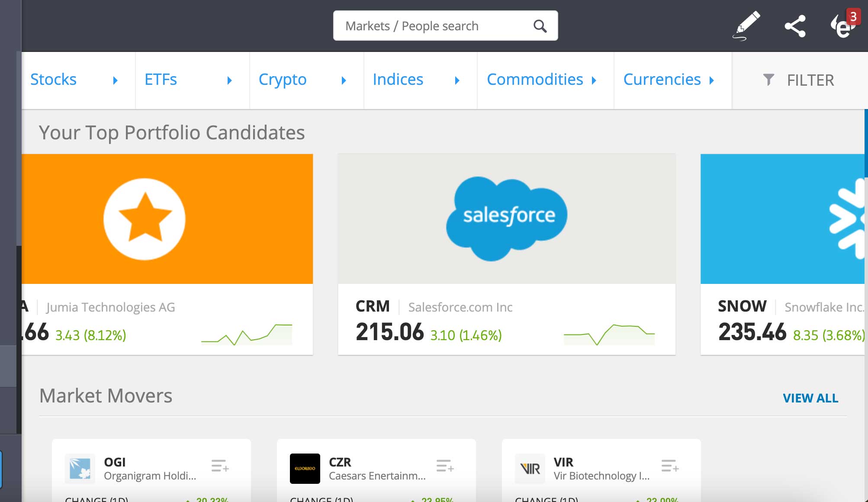Click the CRM ticker symbol
868x502 pixels.
pos(373,306)
